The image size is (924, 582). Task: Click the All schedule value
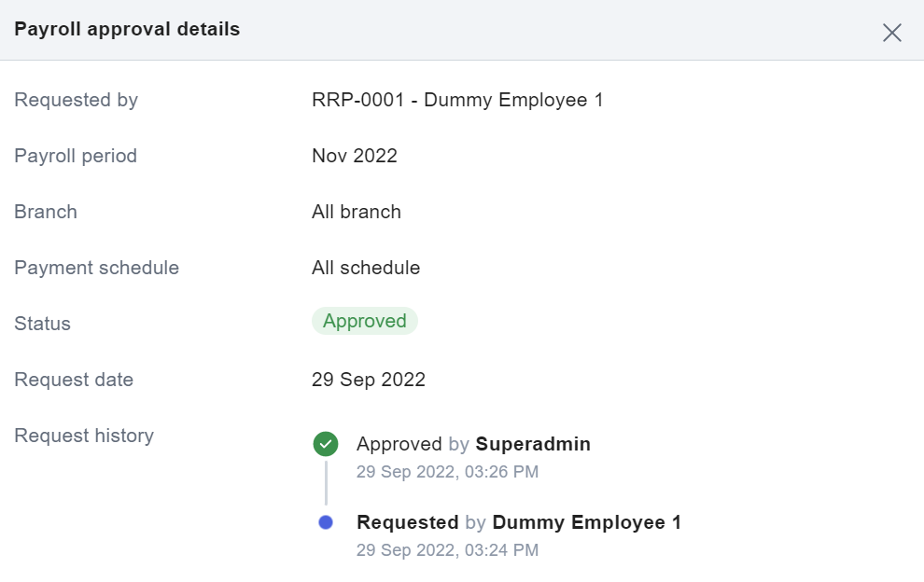pyautogui.click(x=366, y=268)
